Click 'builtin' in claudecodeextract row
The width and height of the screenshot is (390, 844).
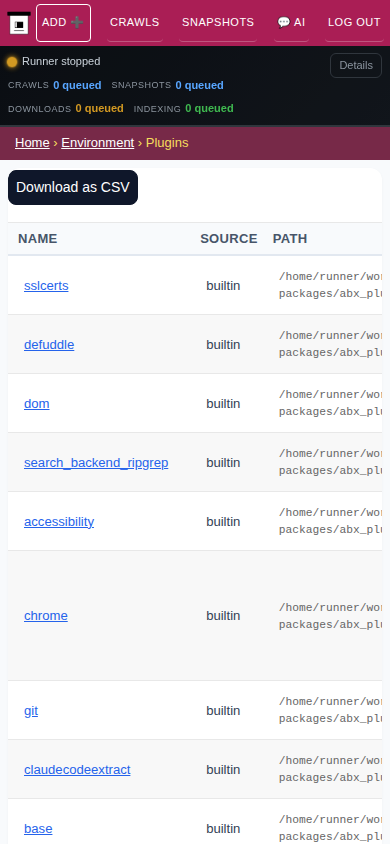[223, 770]
